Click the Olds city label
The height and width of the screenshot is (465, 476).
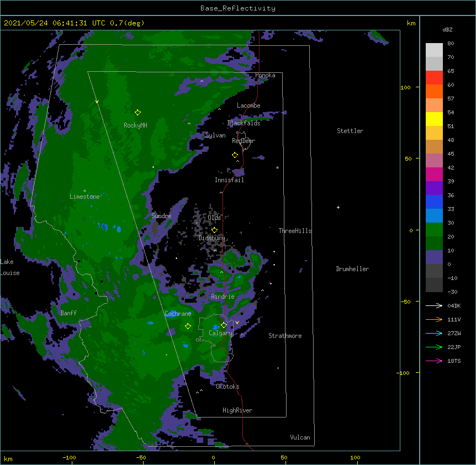click(214, 218)
